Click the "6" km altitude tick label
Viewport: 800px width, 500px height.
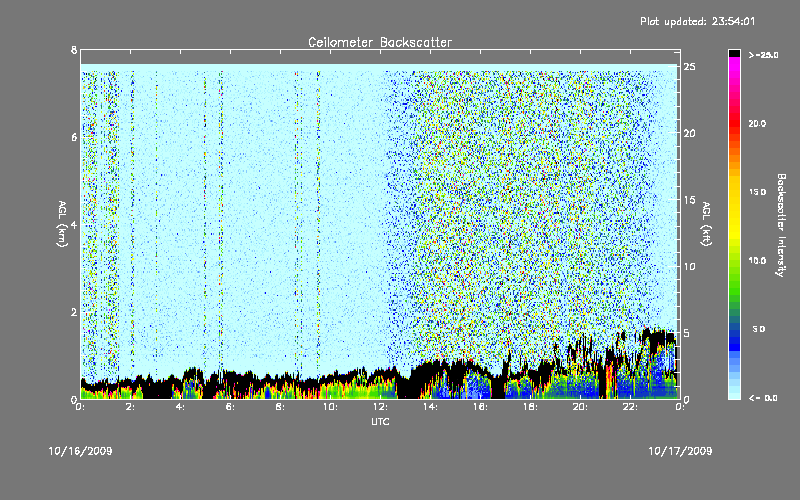point(74,137)
